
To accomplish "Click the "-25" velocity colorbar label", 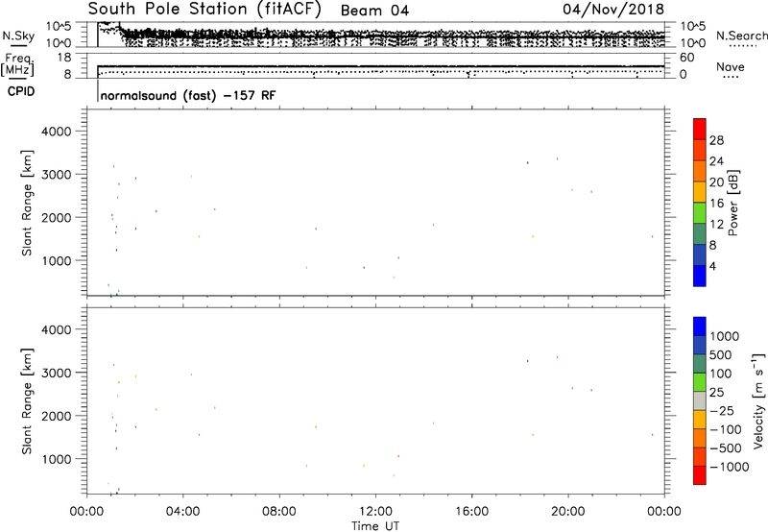I will coord(721,411).
